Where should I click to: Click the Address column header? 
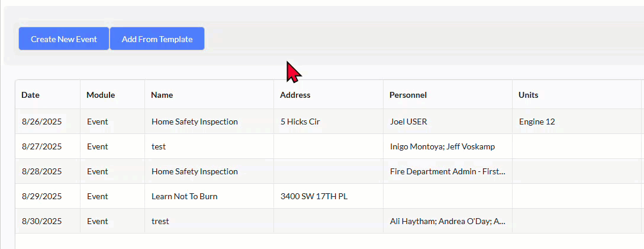[295, 95]
